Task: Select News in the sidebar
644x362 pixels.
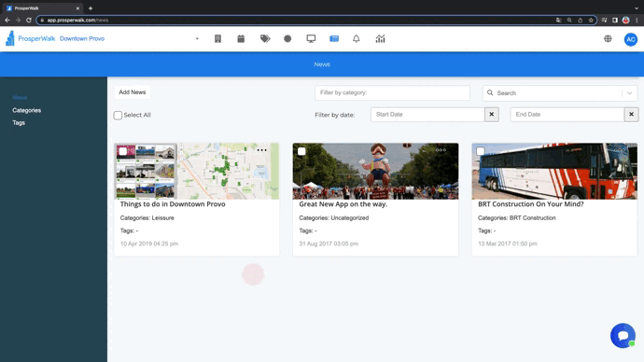Action: pos(20,98)
